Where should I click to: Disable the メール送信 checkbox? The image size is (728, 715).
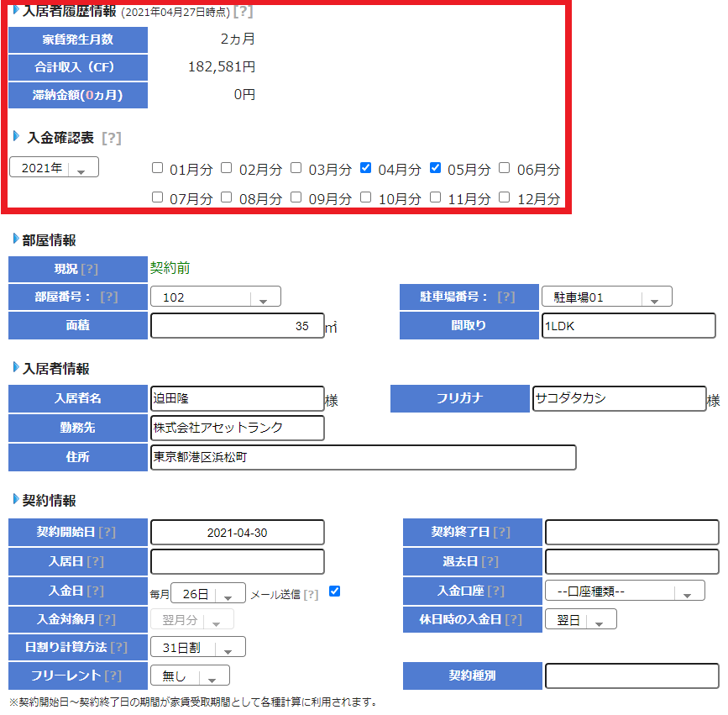[334, 591]
